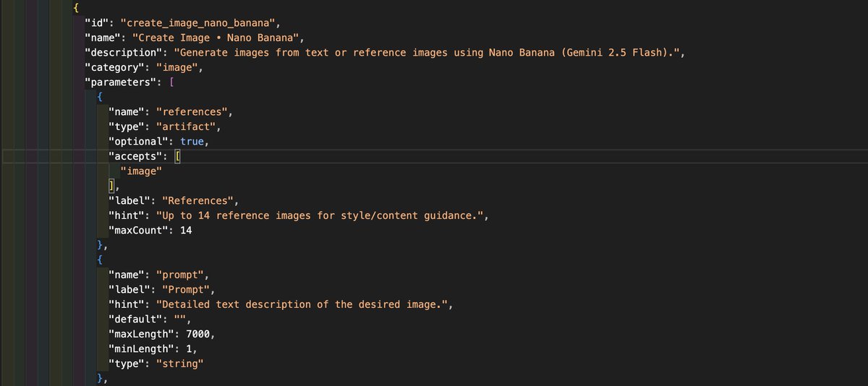Click the "default" key
This screenshot has height=386, width=868.
coord(135,319)
